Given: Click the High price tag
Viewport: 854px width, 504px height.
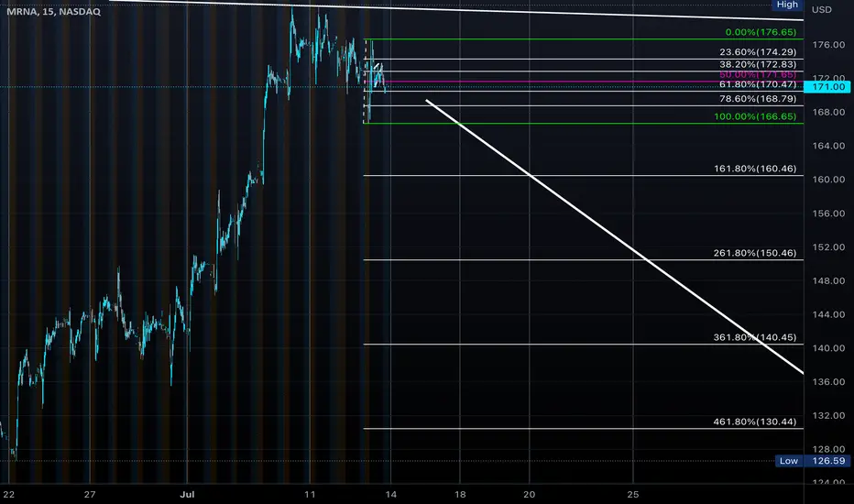Looking at the screenshot, I should (x=787, y=5).
